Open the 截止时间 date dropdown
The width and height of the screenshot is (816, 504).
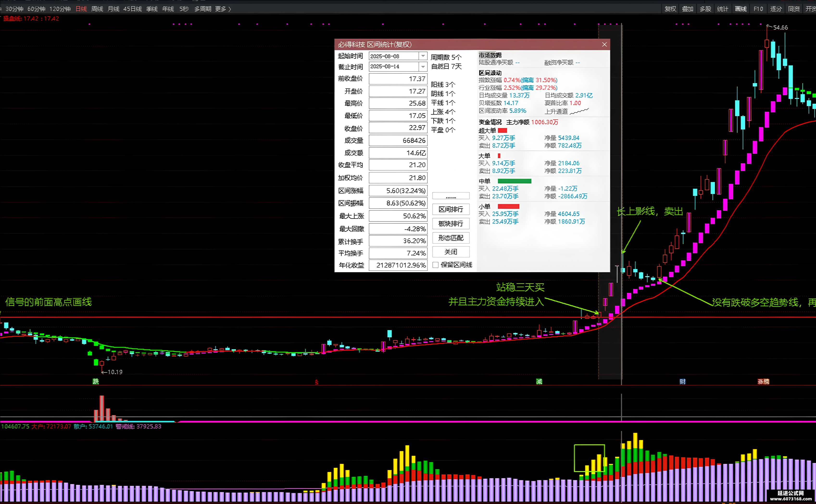(423, 67)
